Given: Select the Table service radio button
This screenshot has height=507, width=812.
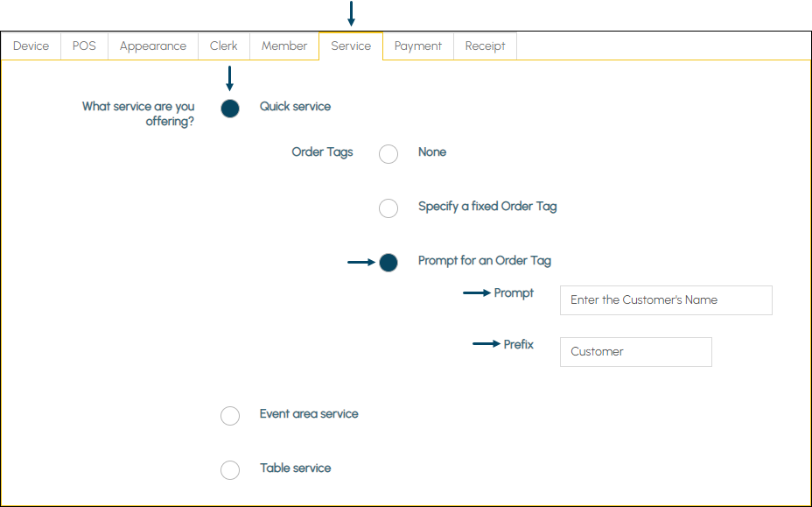Looking at the screenshot, I should point(230,470).
